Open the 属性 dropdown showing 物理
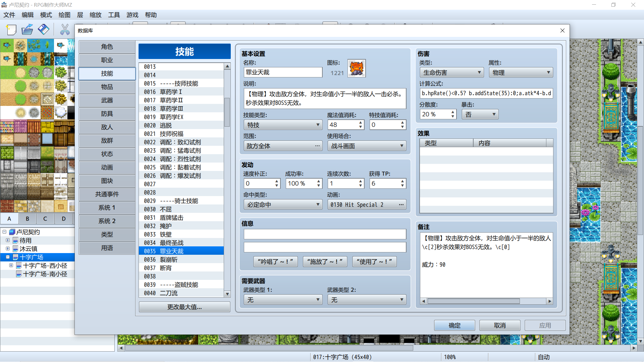The image size is (644, 362). (521, 73)
